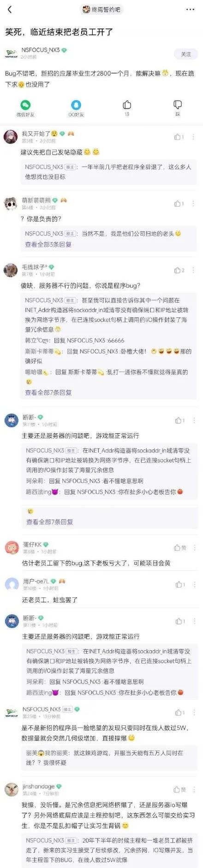Open the three-dot menu in header
203x868 pixels.
click(x=190, y=9)
